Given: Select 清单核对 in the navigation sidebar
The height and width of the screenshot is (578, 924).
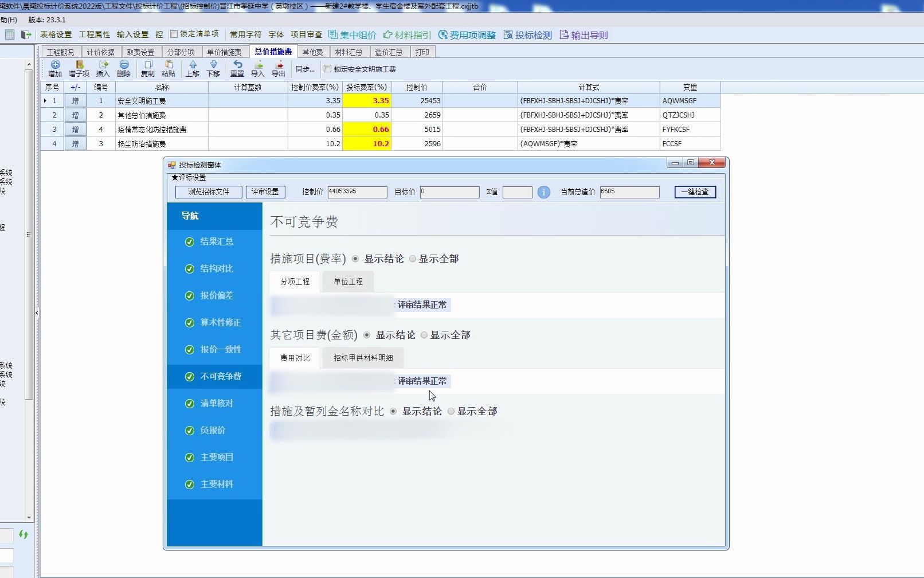Looking at the screenshot, I should coord(216,404).
